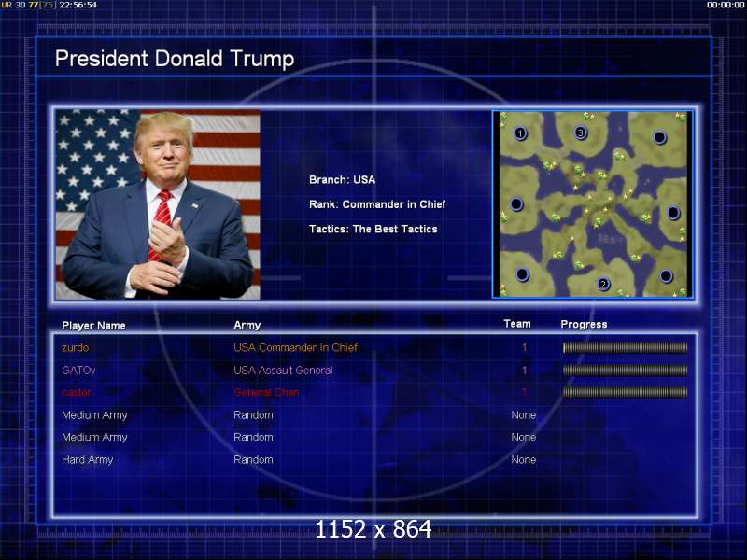Click GATOv's loading progress bar
Viewport: 747px width, 560px height.
click(x=625, y=370)
